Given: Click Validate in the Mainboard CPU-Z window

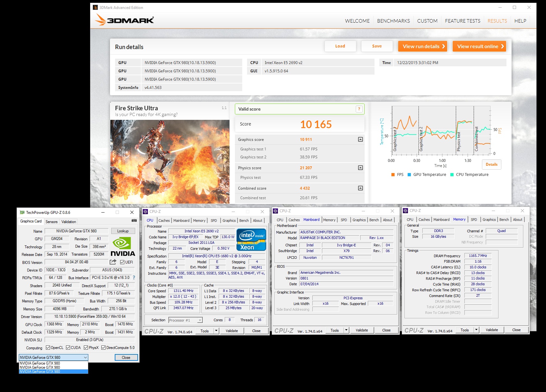Looking at the screenshot, I should point(362,330).
